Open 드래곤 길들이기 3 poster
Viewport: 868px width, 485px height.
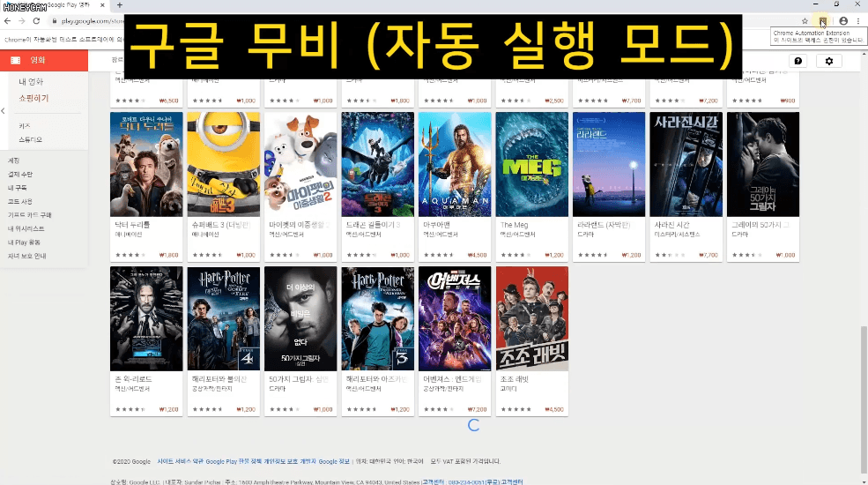pyautogui.click(x=377, y=164)
